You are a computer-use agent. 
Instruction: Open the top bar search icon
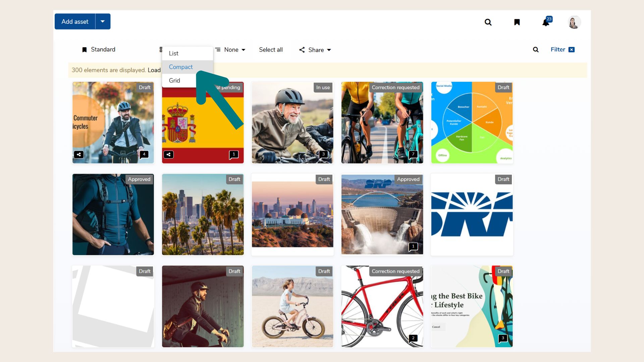click(x=488, y=22)
